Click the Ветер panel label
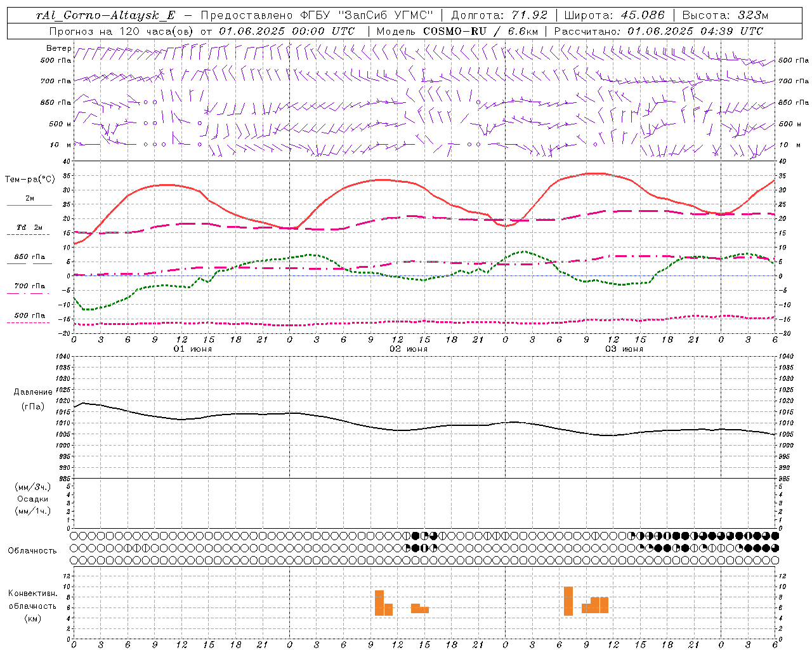The width and height of the screenshot is (812, 650). click(x=58, y=48)
